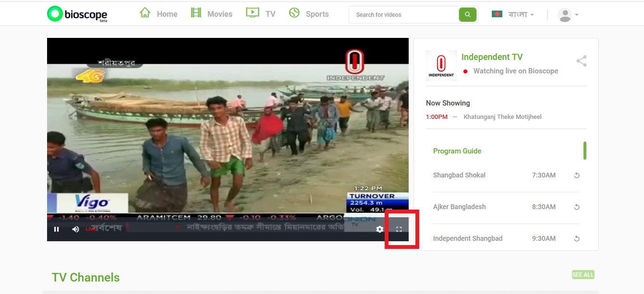Select Independent Shangbad in program guide
This screenshot has width=644, height=294.
pyautogui.click(x=468, y=238)
